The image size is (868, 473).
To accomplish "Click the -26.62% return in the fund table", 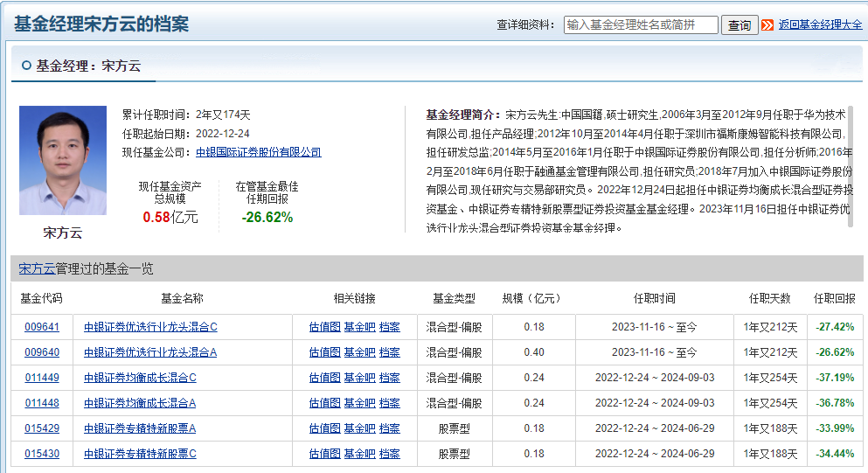I will (x=835, y=352).
